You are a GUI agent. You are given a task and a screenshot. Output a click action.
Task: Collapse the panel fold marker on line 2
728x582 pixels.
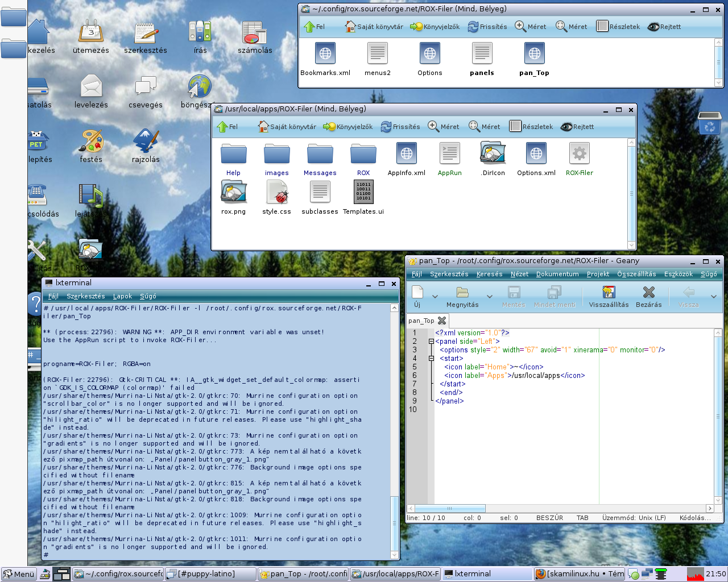[431, 342]
